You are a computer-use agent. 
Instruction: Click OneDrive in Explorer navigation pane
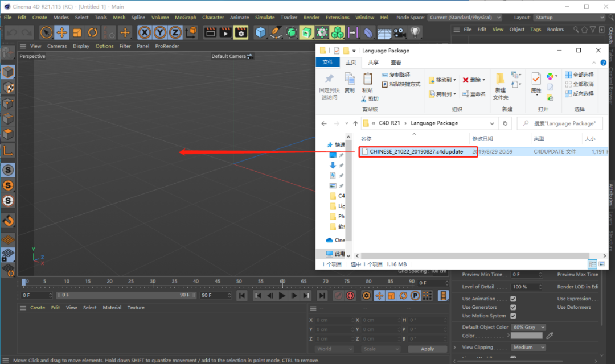pos(336,240)
